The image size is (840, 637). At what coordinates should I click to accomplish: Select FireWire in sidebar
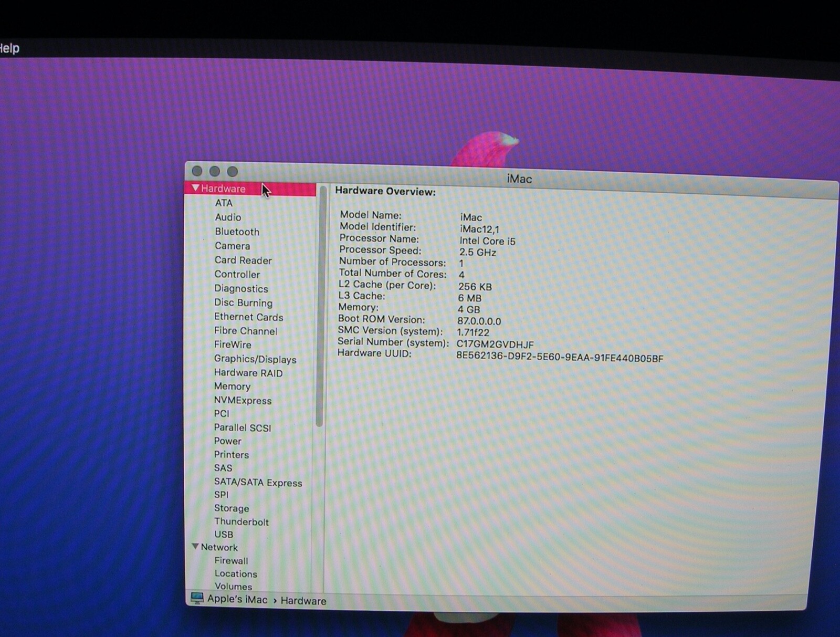tap(233, 344)
